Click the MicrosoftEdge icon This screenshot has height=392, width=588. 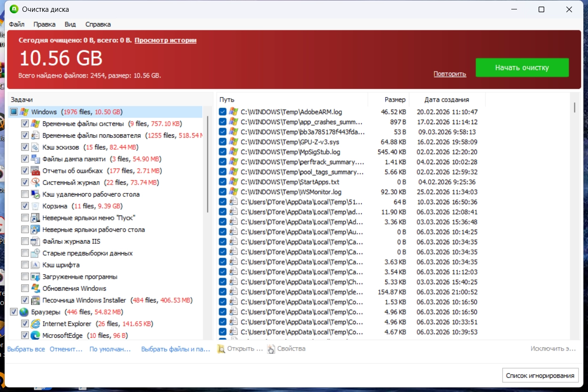click(35, 336)
